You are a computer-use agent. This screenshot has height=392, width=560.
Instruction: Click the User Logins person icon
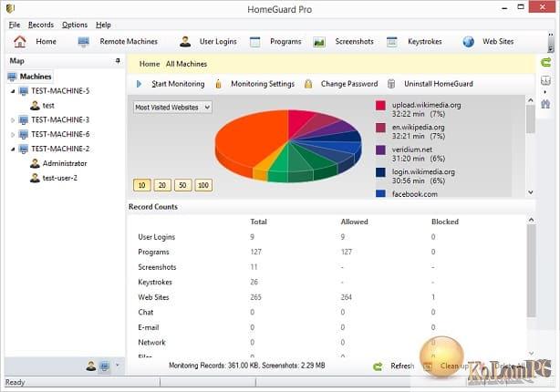185,42
